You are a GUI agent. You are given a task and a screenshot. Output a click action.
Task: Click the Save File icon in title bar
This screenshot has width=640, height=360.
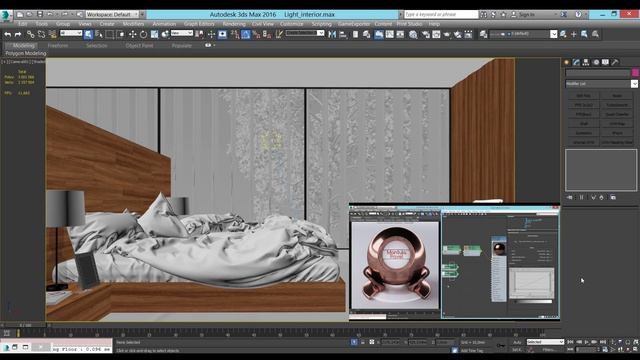coord(40,14)
